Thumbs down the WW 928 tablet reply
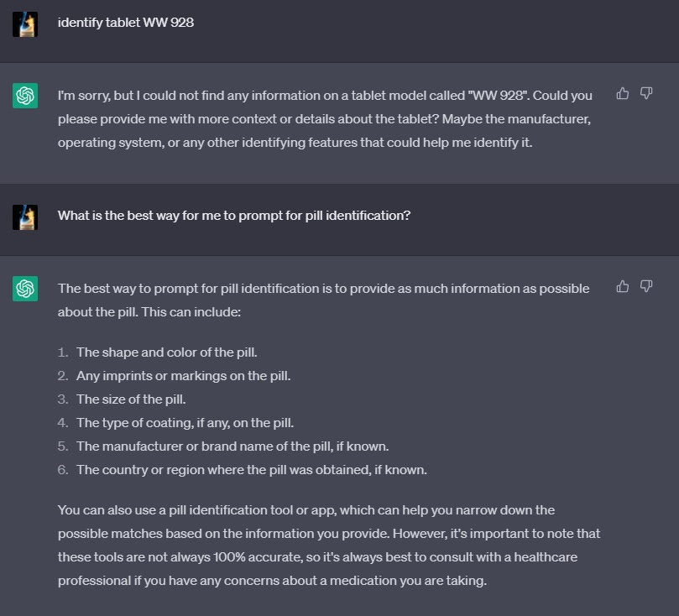Image resolution: width=679 pixels, height=616 pixels. click(x=646, y=93)
